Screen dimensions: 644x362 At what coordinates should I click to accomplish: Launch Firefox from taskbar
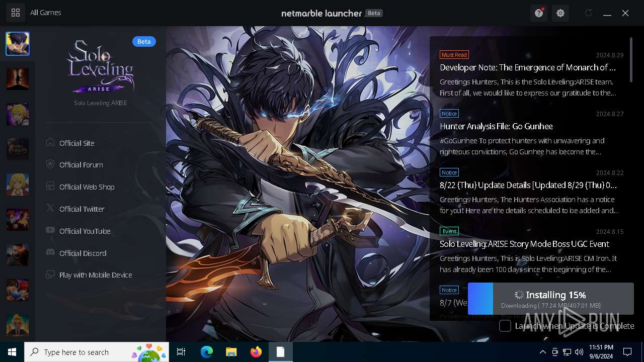click(x=256, y=352)
